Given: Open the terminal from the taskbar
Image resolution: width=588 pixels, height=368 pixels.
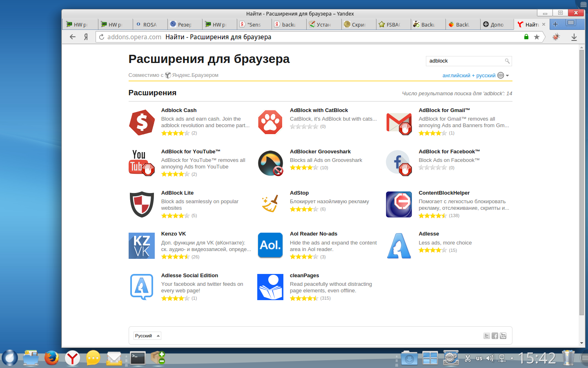Looking at the screenshot, I should coord(138,358).
